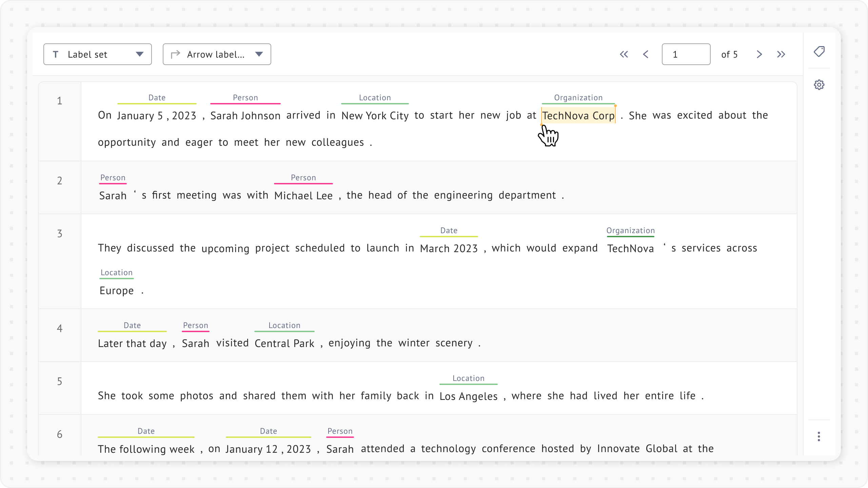The width and height of the screenshot is (868, 488).
Task: Expand the Label set dropdown arrow
Action: (x=139, y=54)
